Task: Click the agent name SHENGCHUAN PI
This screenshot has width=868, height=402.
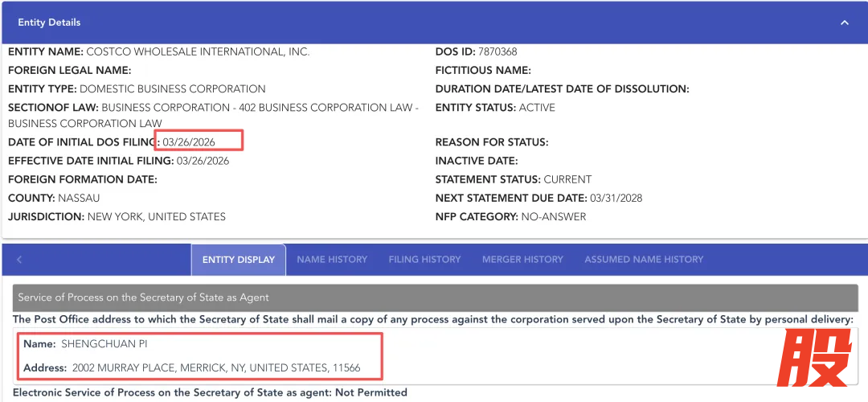Action: [x=104, y=344]
